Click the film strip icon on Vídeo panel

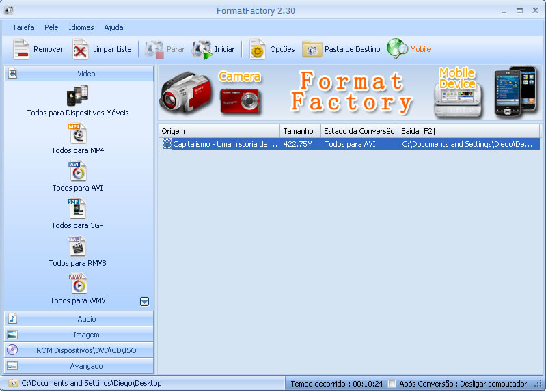12,74
